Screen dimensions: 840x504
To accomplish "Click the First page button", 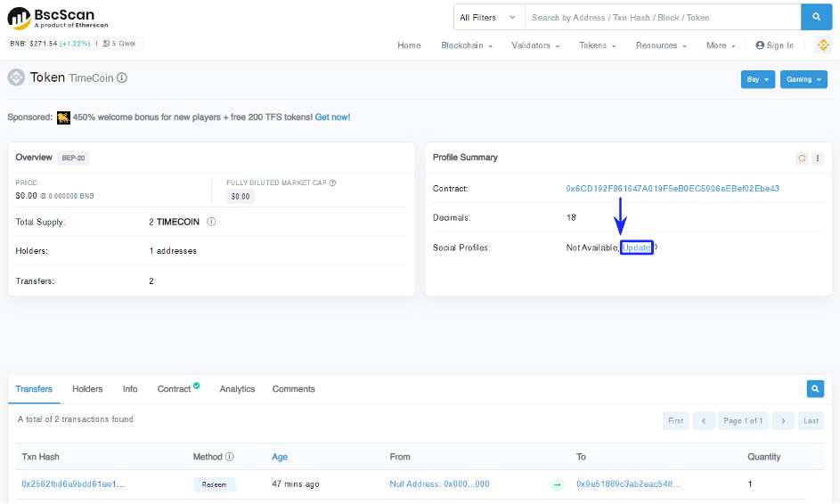I will coord(675,421).
